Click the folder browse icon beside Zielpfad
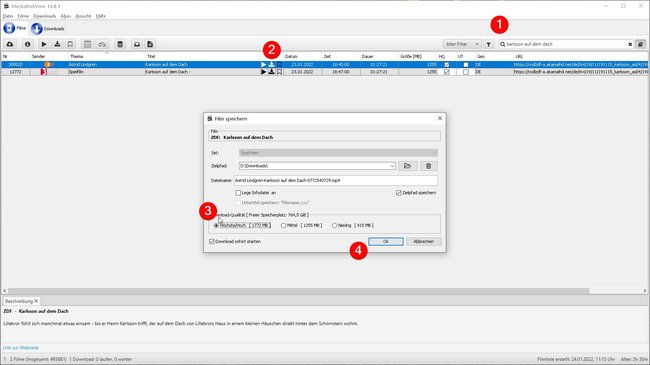The width and height of the screenshot is (650, 365). [407, 166]
